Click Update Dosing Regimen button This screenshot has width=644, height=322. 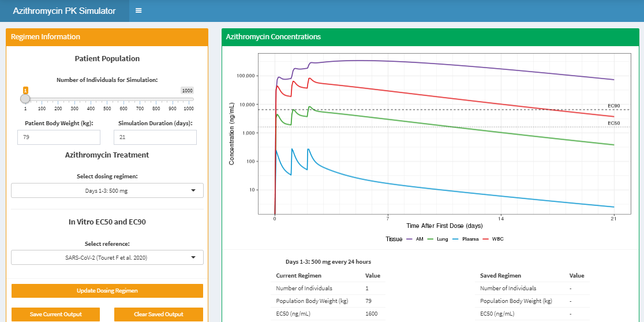point(107,291)
